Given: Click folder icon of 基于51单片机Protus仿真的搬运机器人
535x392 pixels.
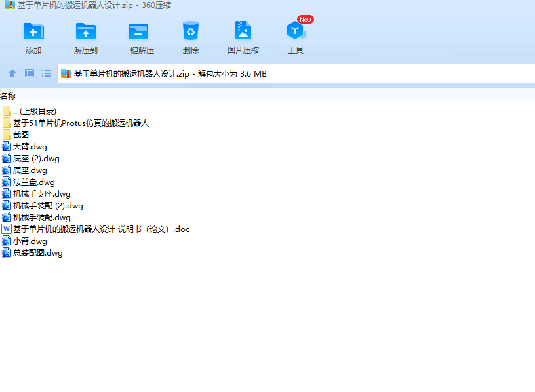Looking at the screenshot, I should 7,123.
